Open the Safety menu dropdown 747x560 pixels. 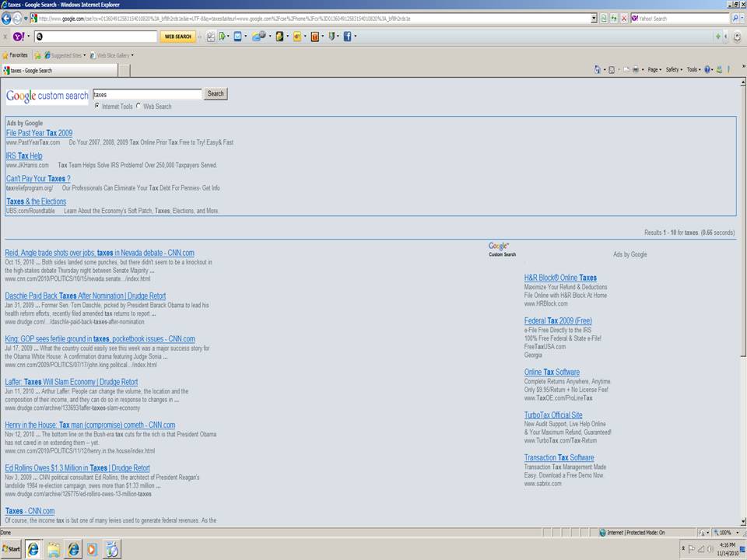pyautogui.click(x=674, y=69)
